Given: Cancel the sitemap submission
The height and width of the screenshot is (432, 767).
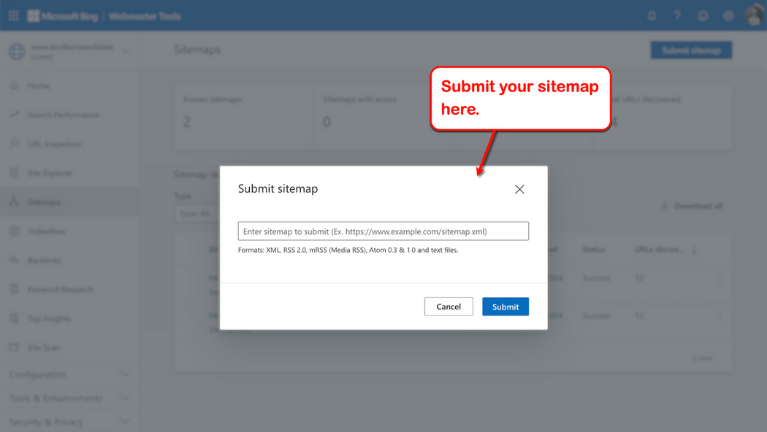Looking at the screenshot, I should (x=448, y=306).
